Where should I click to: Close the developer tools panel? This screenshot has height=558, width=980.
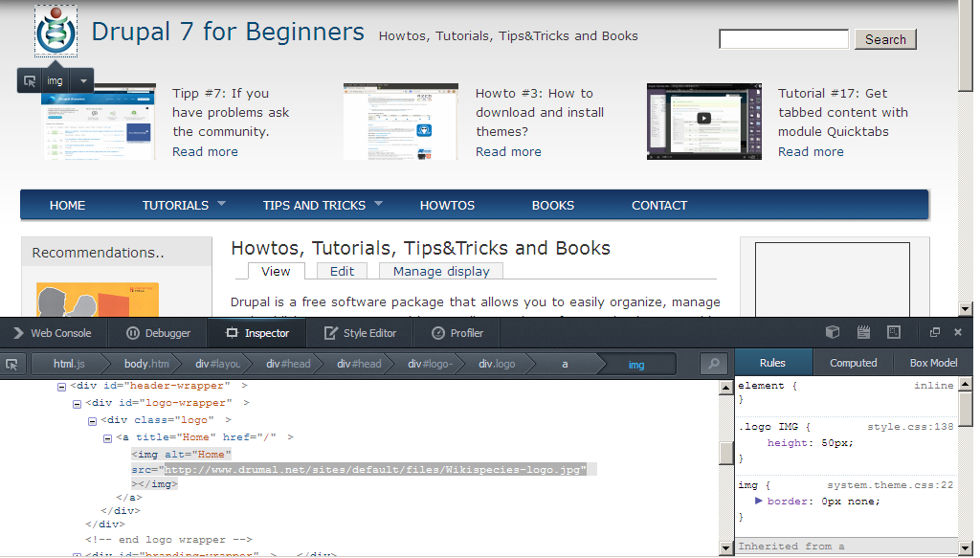[x=957, y=332]
